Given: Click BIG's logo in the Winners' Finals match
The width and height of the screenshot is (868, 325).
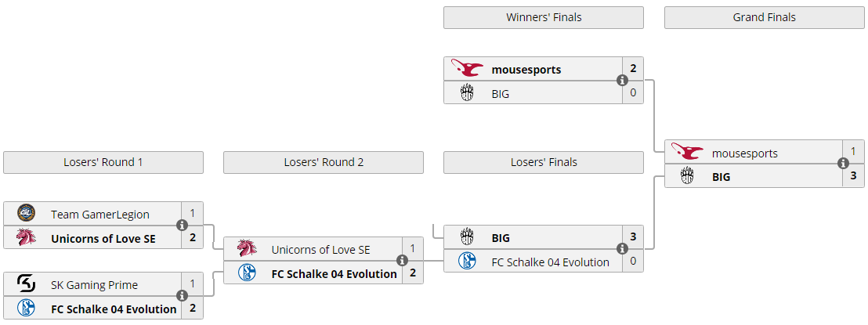Looking at the screenshot, I should (x=468, y=93).
